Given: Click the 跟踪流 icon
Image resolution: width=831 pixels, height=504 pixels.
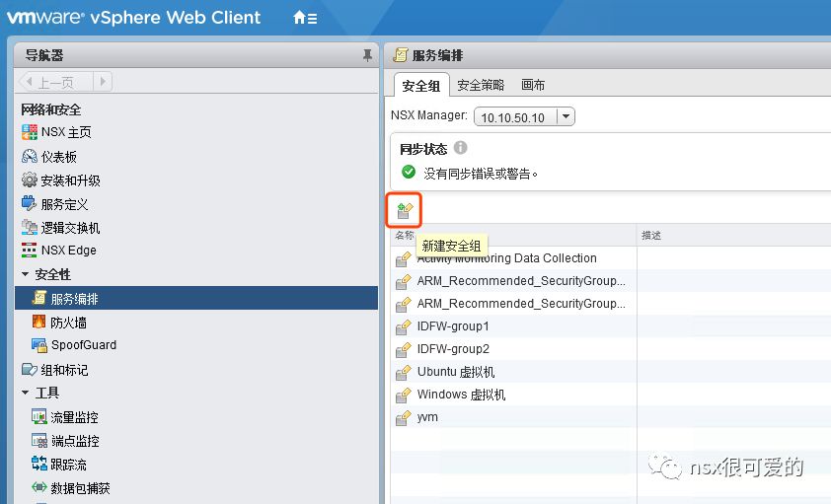Looking at the screenshot, I should pyautogui.click(x=38, y=464).
